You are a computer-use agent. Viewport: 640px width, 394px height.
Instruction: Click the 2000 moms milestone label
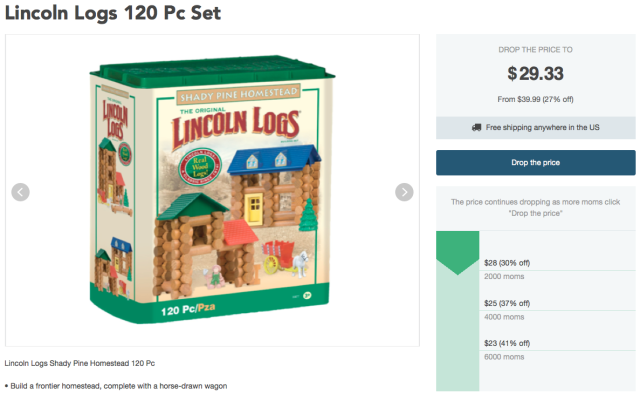pyautogui.click(x=504, y=276)
